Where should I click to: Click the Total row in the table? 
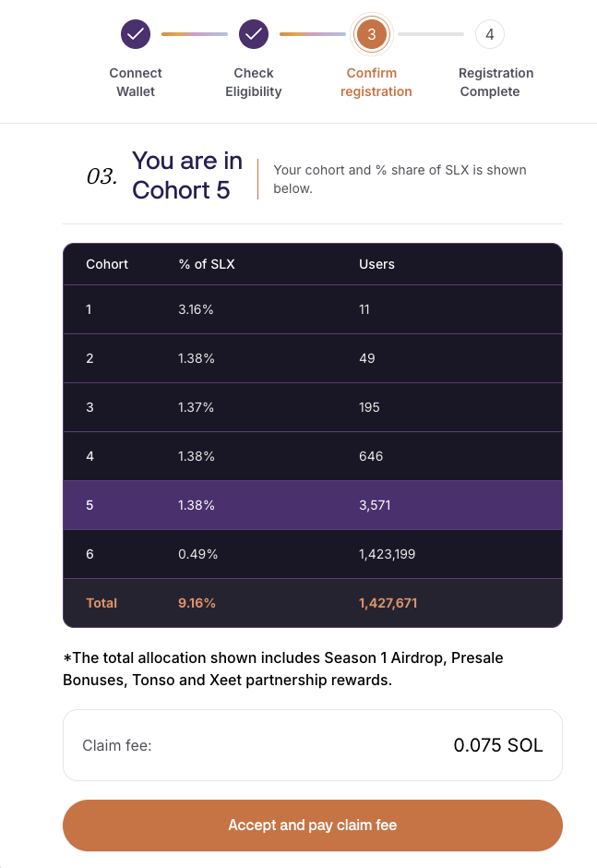(x=312, y=603)
